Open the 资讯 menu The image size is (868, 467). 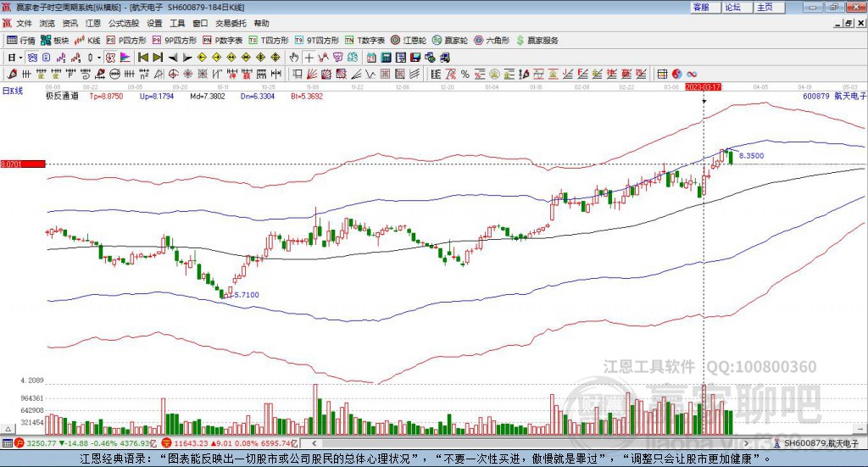(x=70, y=23)
